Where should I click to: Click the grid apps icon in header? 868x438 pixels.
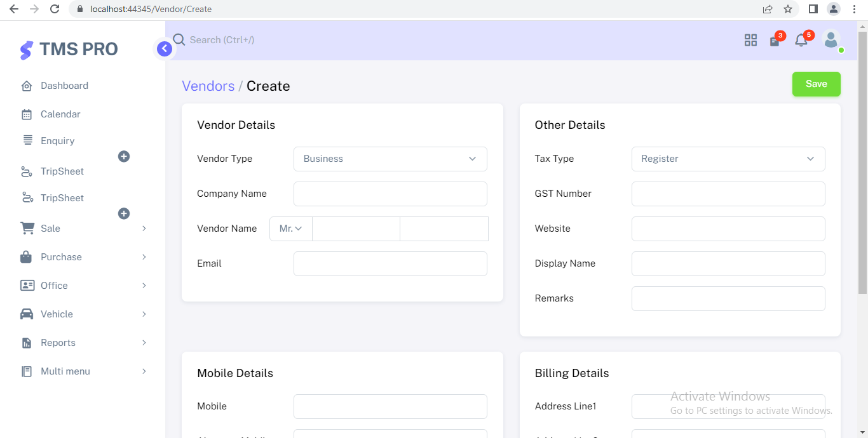click(750, 40)
